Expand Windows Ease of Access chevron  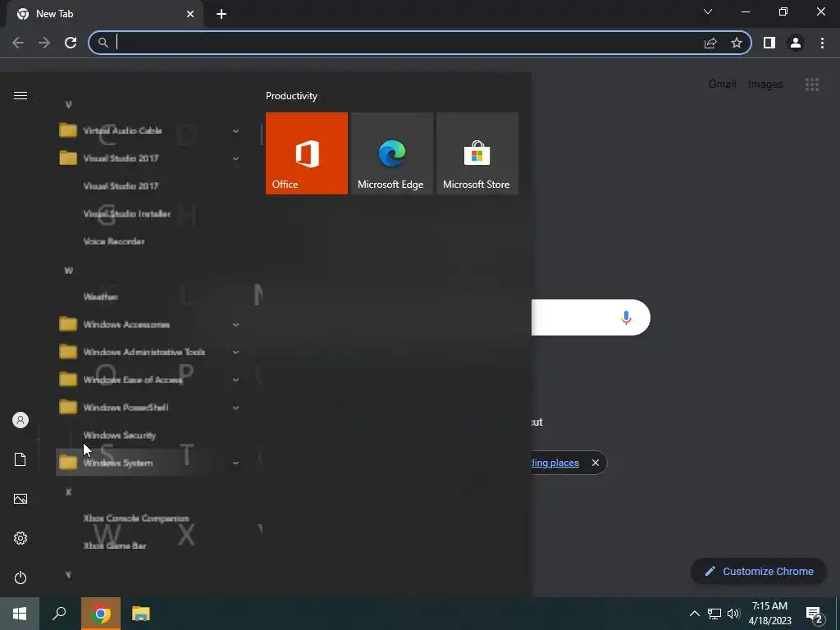(235, 380)
